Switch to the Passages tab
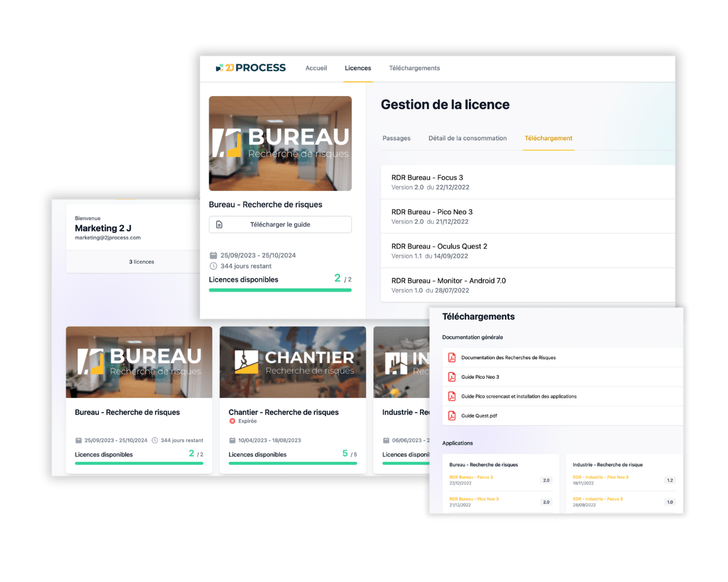728x582 pixels. click(x=397, y=139)
